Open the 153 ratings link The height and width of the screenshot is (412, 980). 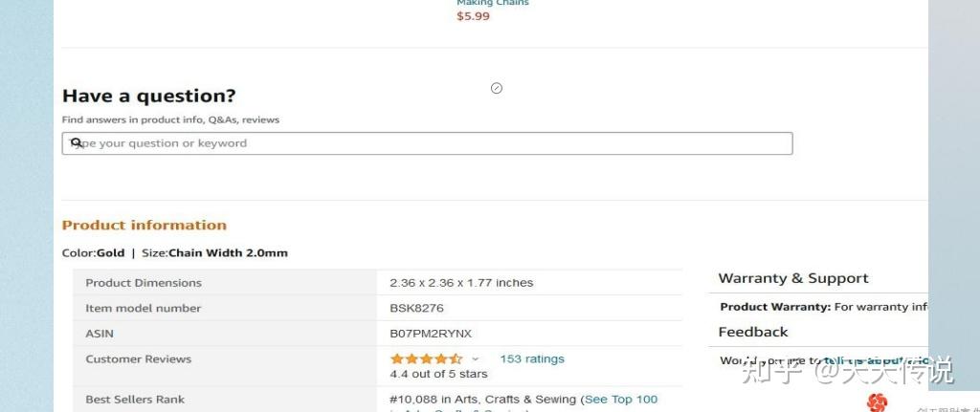(x=532, y=359)
